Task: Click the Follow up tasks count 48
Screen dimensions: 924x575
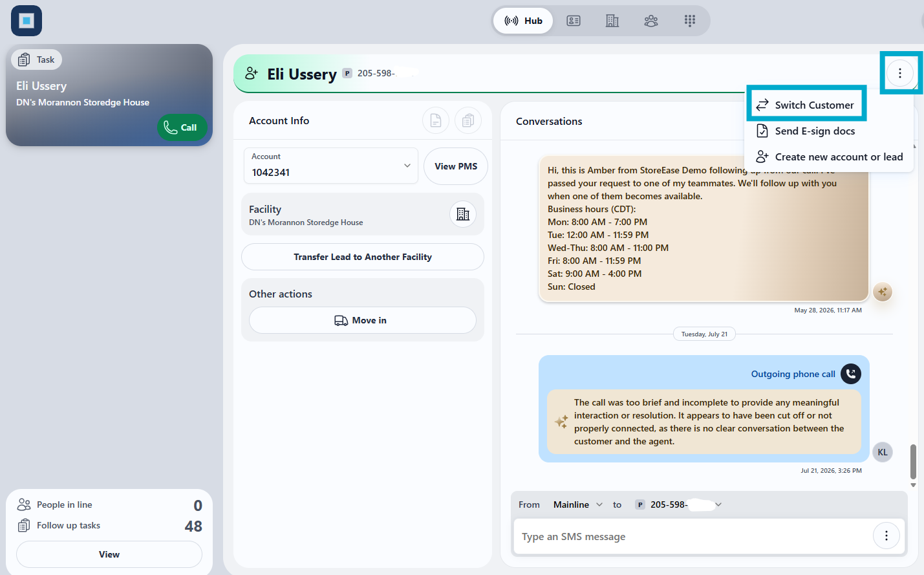Action: (193, 526)
